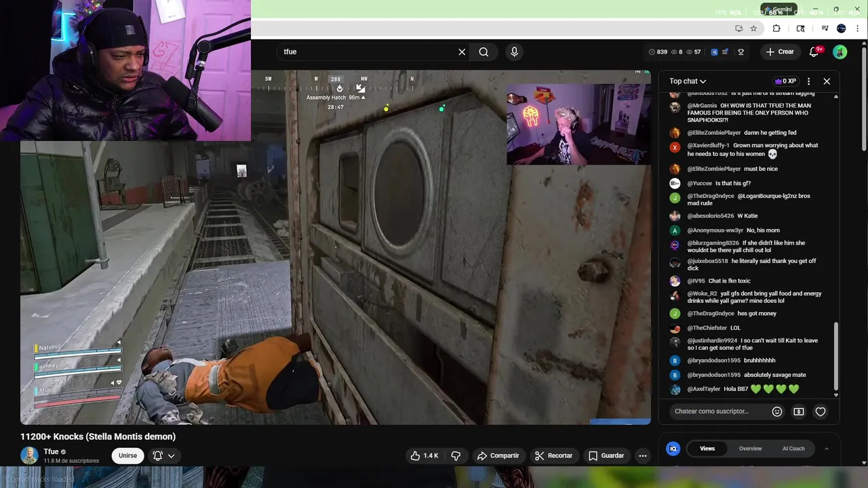The width and height of the screenshot is (868, 488).
Task: Open the chat emoji picker
Action: (x=777, y=411)
